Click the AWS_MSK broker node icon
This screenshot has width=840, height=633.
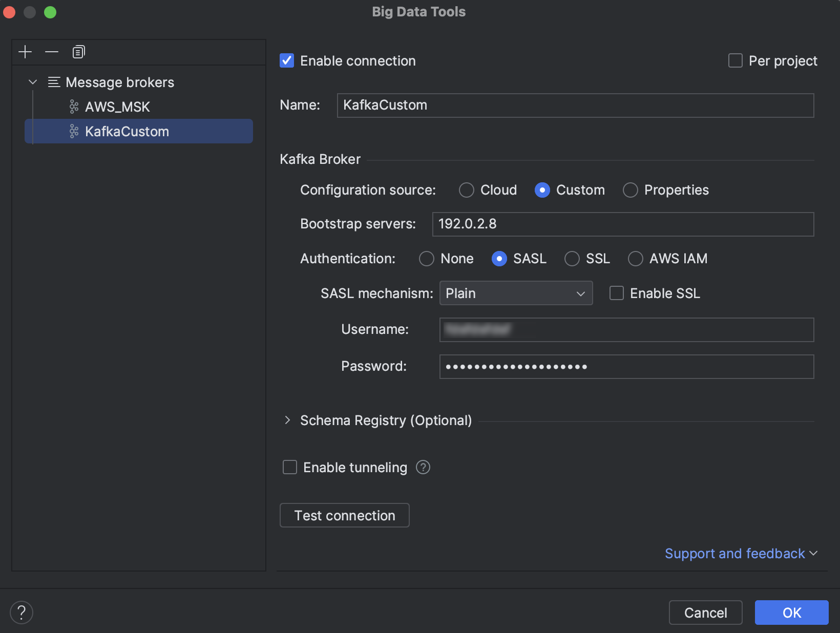[x=73, y=107]
